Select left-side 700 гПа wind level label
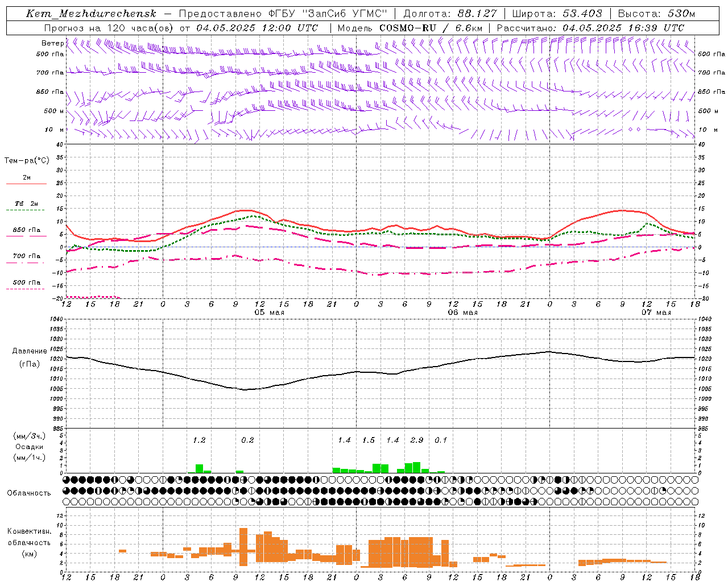Image resolution: width=728 pixels, height=582 pixels. [x=50, y=73]
